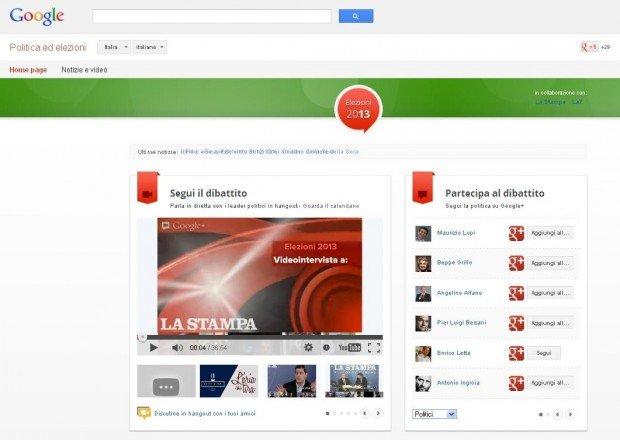Click the red chat ribbon icon
Screen dimensions: 620x440
pos(423,187)
